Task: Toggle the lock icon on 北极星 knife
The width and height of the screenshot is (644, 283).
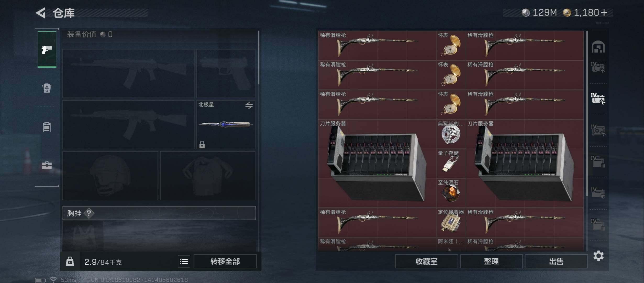Action: tap(202, 144)
